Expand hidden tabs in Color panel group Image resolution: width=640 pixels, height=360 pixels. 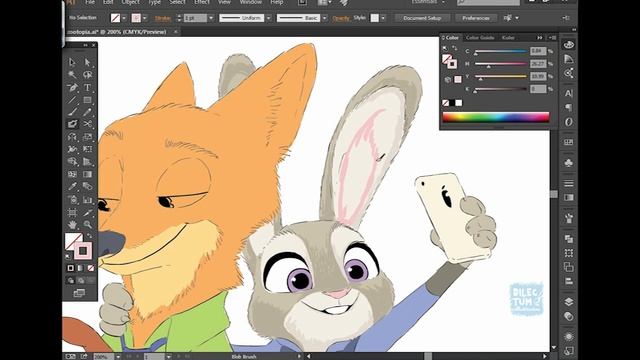(x=540, y=38)
